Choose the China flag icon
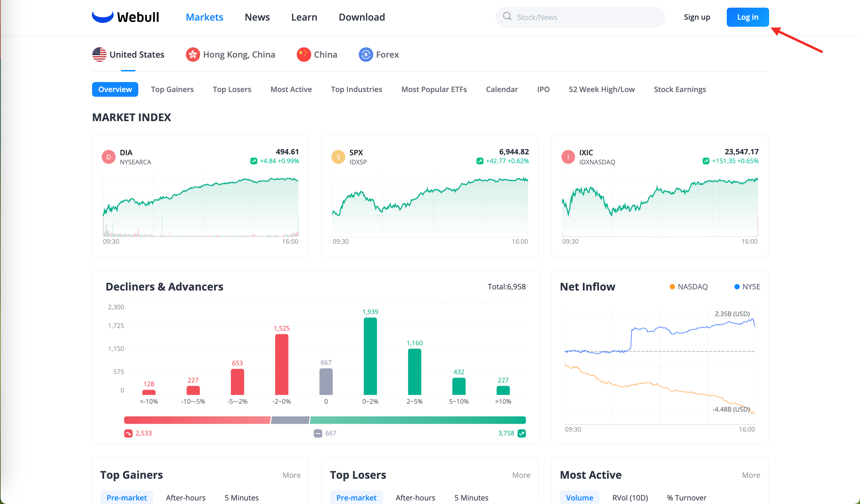 [x=304, y=55]
